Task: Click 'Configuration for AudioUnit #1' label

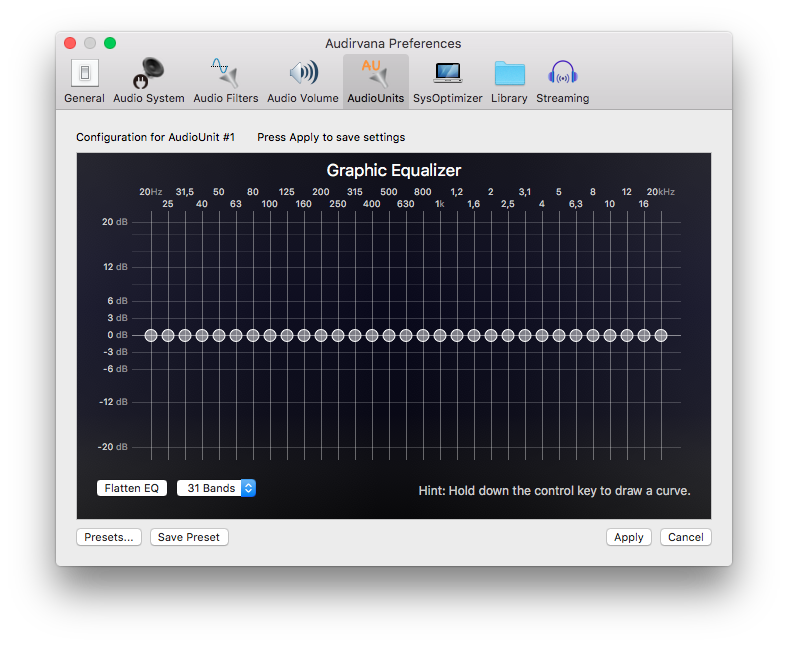Action: click(x=155, y=137)
